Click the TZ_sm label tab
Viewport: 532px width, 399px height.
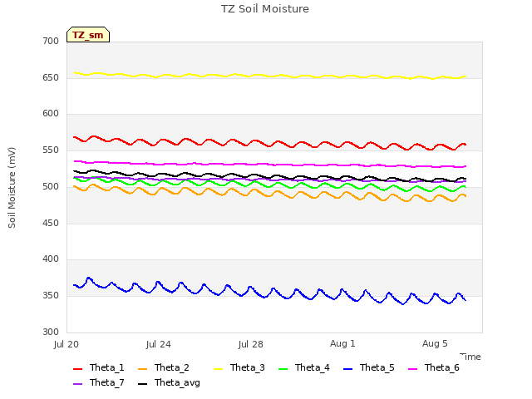pyautogui.click(x=88, y=35)
